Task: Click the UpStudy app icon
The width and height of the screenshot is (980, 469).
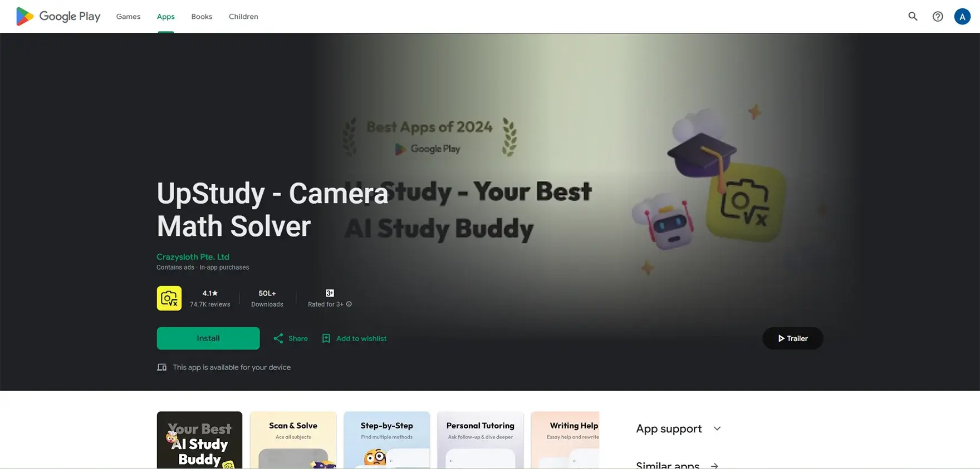Action: [x=169, y=298]
